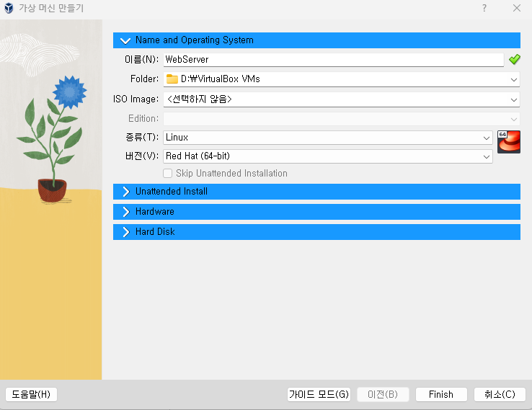Expand the Hardware section
Screen dimensions: 532x410
[316, 212]
